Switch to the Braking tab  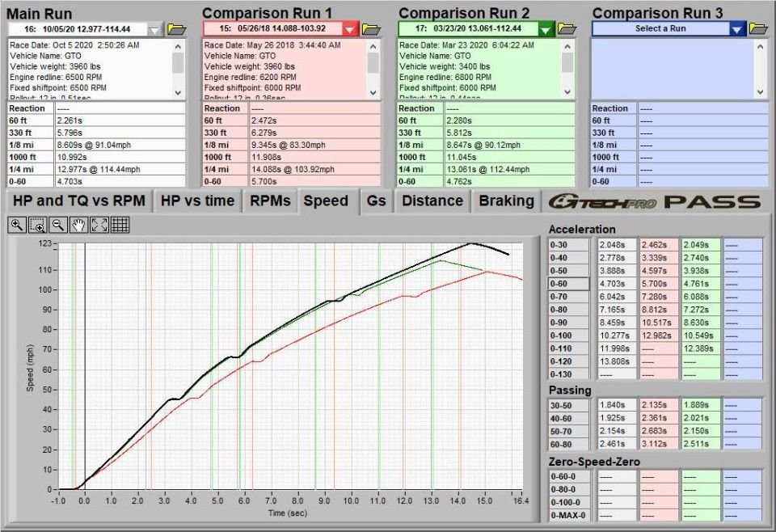(x=506, y=201)
